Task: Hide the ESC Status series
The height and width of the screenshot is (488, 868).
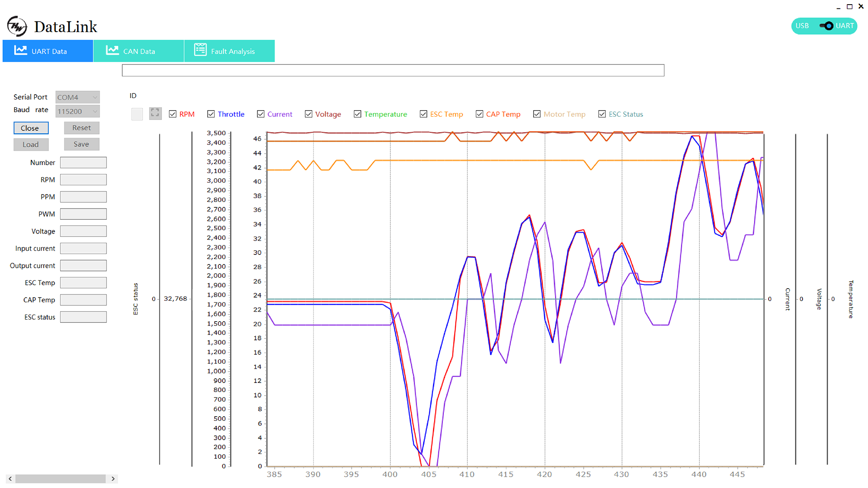Action: 602,114
